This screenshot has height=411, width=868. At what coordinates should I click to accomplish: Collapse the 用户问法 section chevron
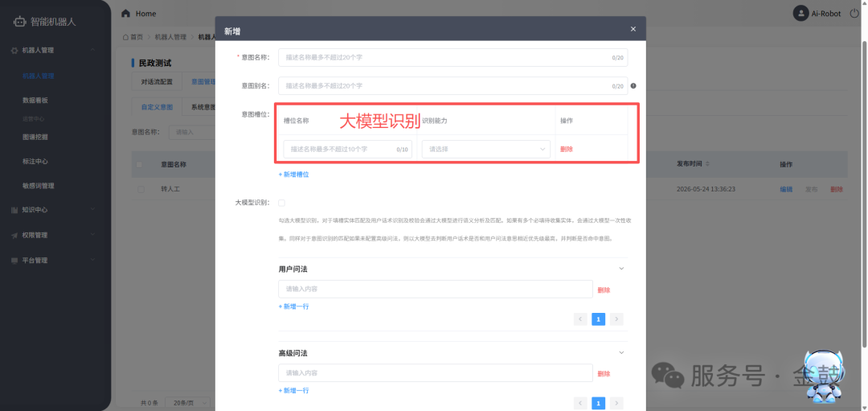click(x=621, y=269)
